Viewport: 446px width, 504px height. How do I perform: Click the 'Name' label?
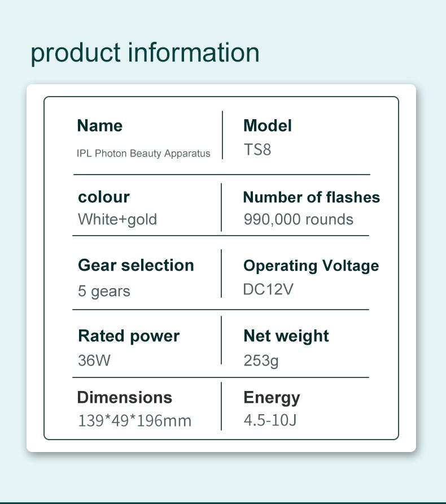[100, 125]
